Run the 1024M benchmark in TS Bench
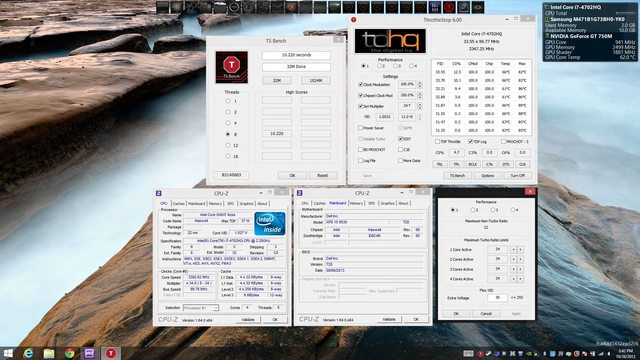 click(x=316, y=80)
